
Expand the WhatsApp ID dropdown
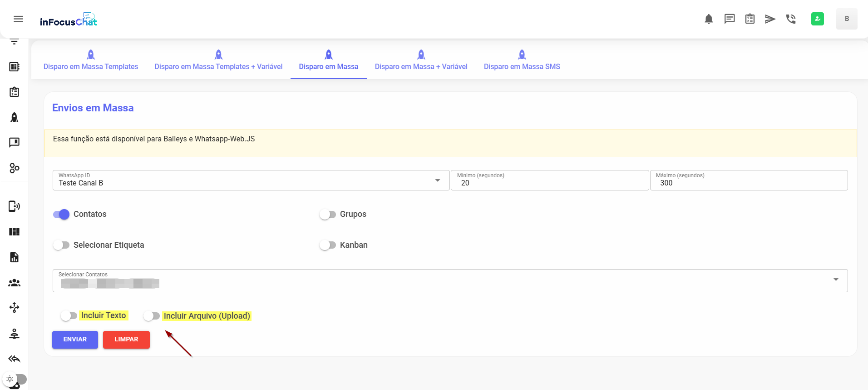pos(437,180)
